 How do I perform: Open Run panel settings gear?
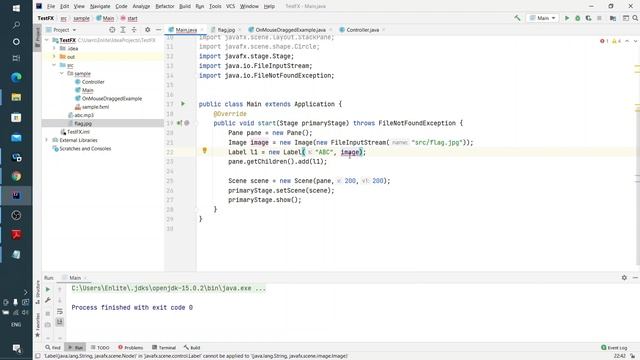pos(624,278)
